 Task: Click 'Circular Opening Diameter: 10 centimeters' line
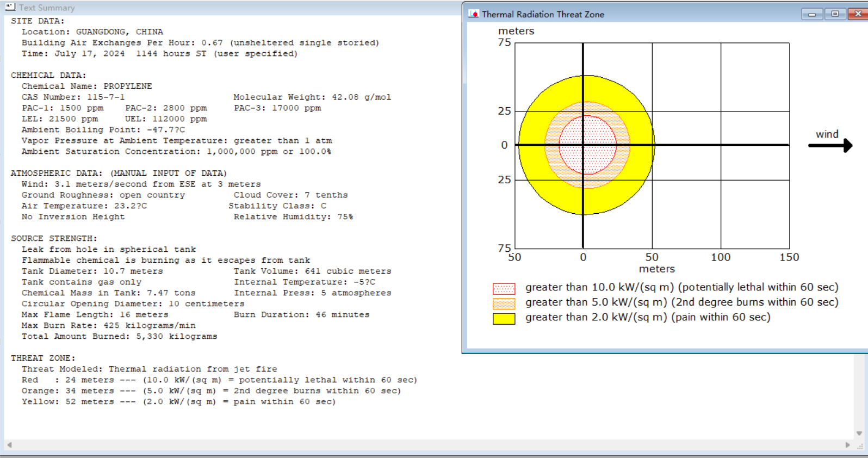click(x=133, y=304)
